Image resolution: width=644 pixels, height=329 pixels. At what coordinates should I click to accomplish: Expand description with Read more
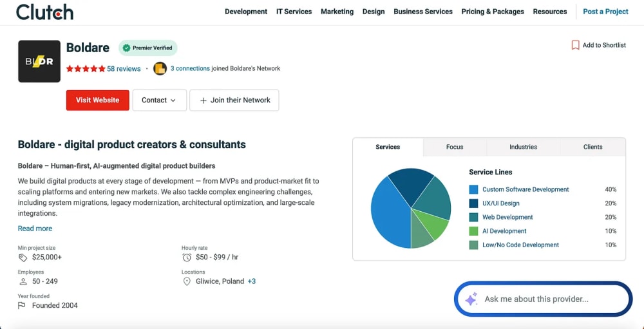point(35,229)
